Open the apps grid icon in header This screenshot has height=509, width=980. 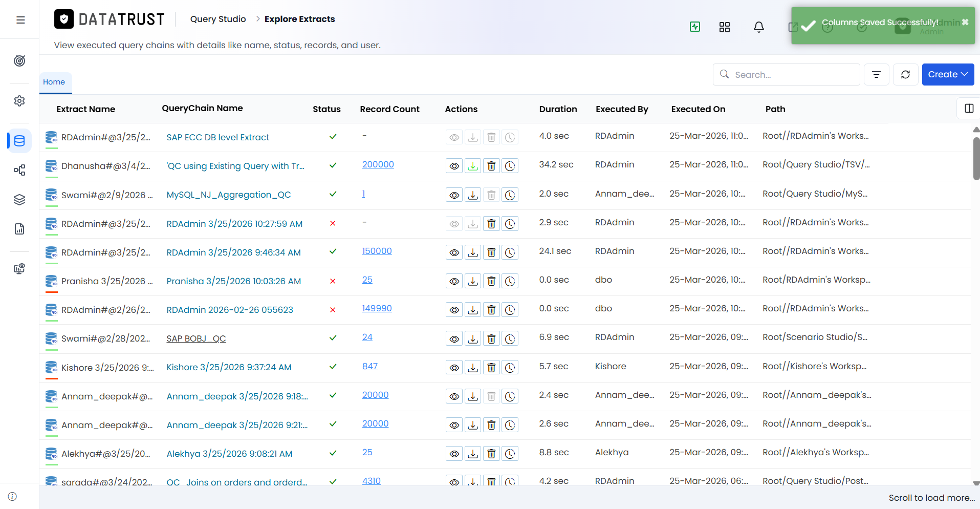point(725,27)
